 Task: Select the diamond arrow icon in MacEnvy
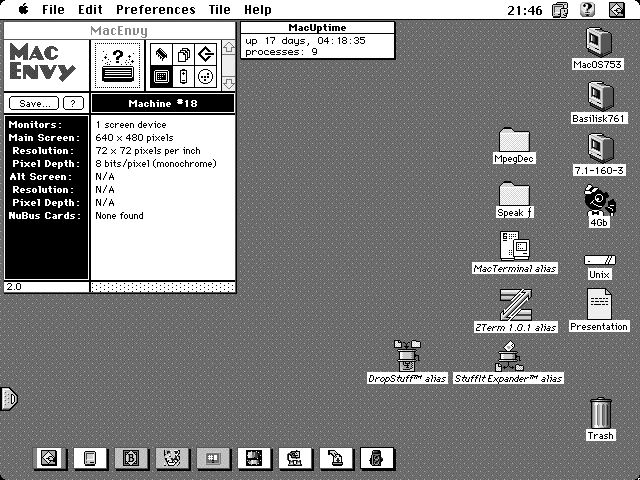point(205,54)
